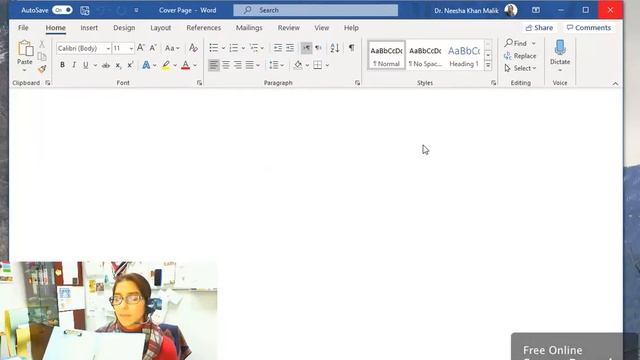Center the text alignment
The image size is (640, 360).
pyautogui.click(x=226, y=65)
